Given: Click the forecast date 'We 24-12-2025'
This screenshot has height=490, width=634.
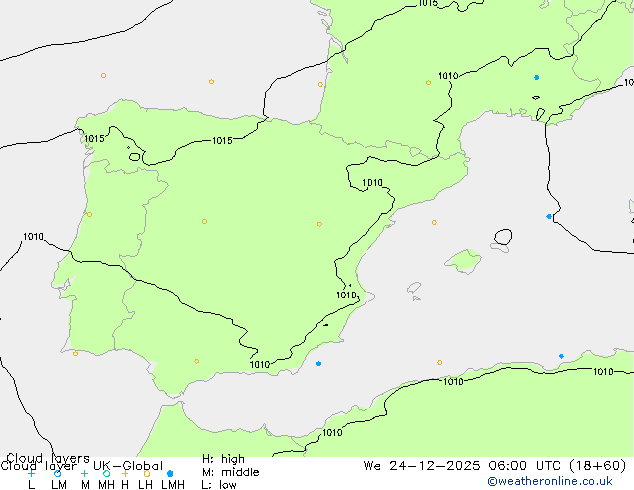Looking at the screenshot, I should pyautogui.click(x=422, y=466).
